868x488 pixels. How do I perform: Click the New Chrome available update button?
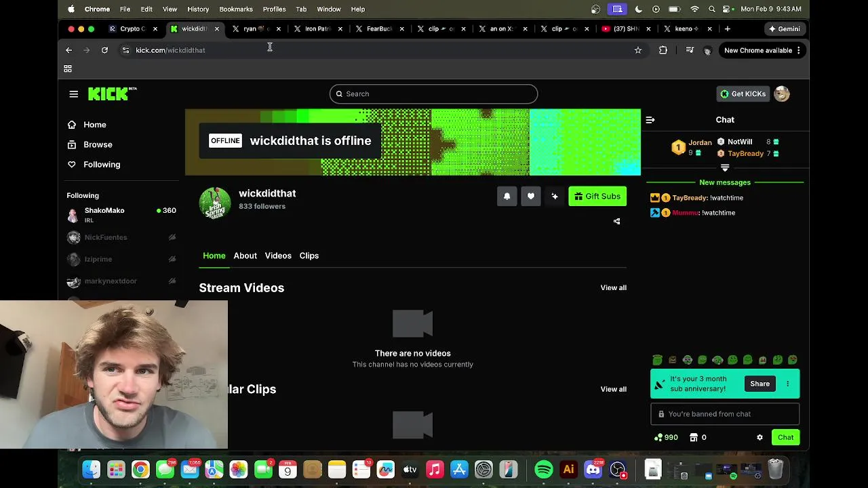pyautogui.click(x=762, y=50)
